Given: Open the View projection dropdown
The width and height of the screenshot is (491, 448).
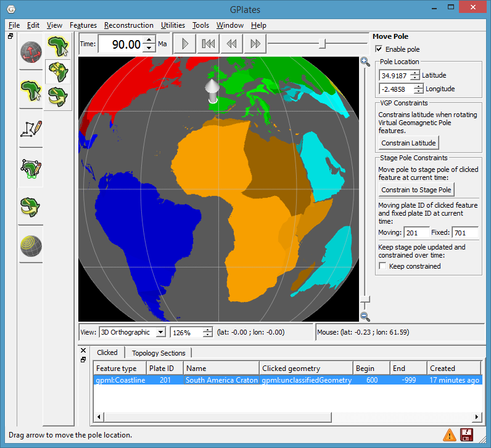Looking at the screenshot, I should point(160,332).
